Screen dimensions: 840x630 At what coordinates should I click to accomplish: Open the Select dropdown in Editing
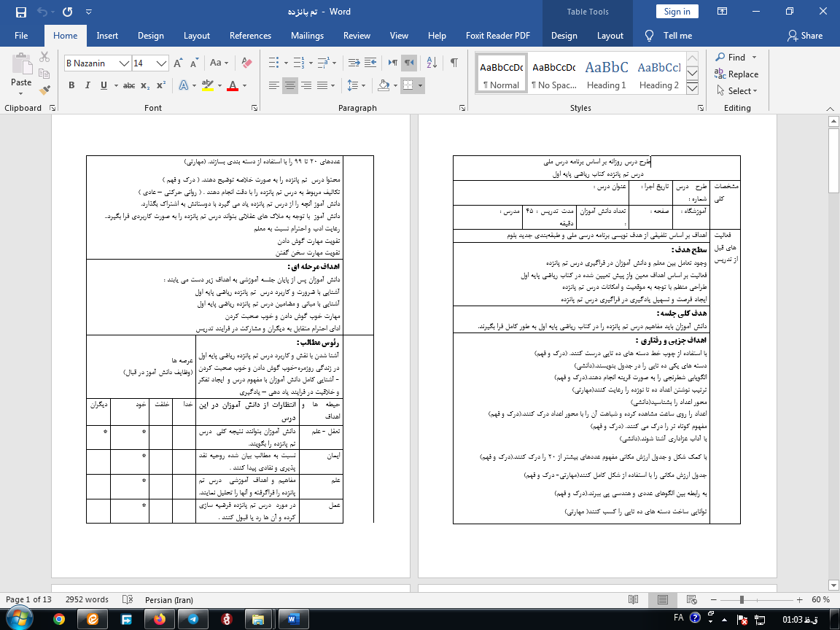point(736,91)
